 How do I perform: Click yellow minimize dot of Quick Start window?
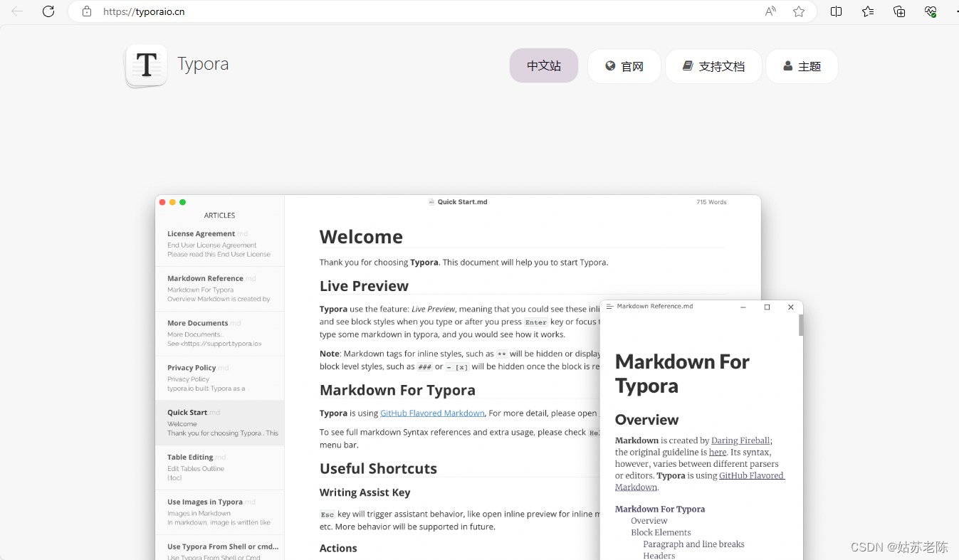(172, 202)
